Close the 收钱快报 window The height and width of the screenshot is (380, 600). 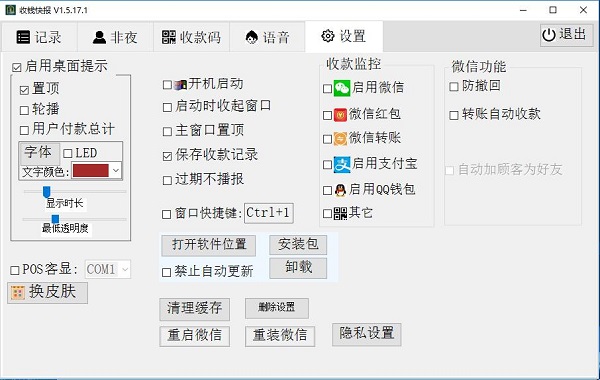(583, 10)
